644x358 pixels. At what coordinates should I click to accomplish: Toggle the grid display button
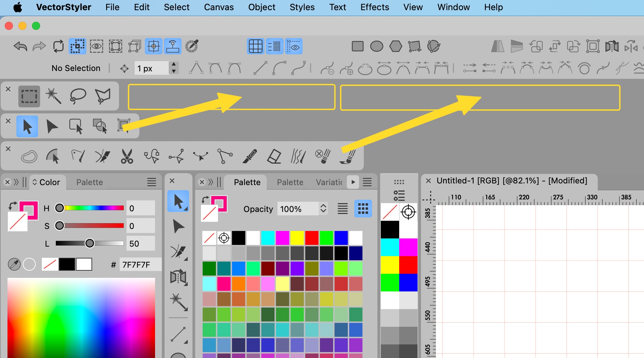pos(255,46)
